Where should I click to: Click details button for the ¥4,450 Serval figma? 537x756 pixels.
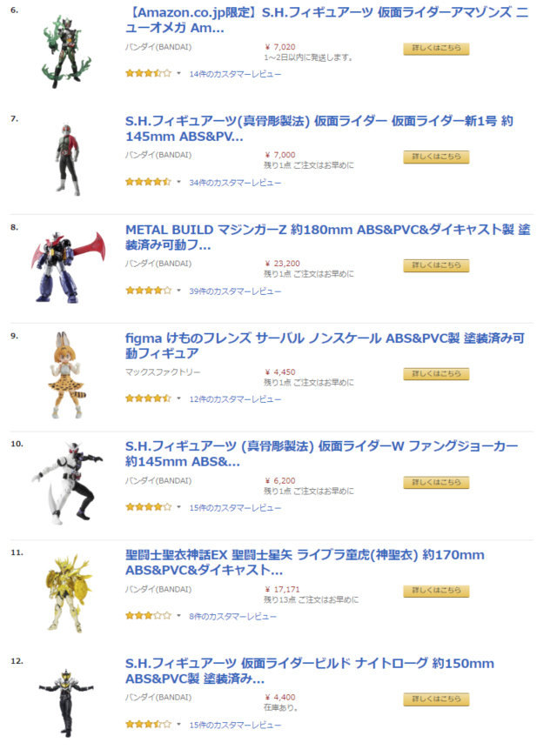tap(436, 374)
